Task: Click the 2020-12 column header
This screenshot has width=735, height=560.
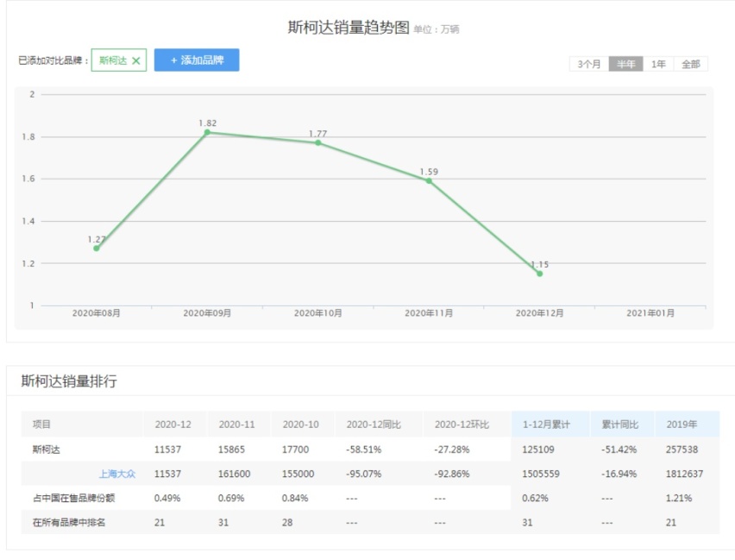Action: point(173,425)
